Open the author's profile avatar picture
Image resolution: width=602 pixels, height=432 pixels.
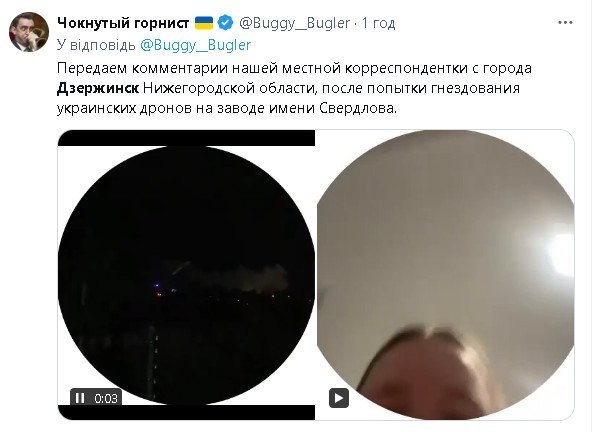(29, 32)
